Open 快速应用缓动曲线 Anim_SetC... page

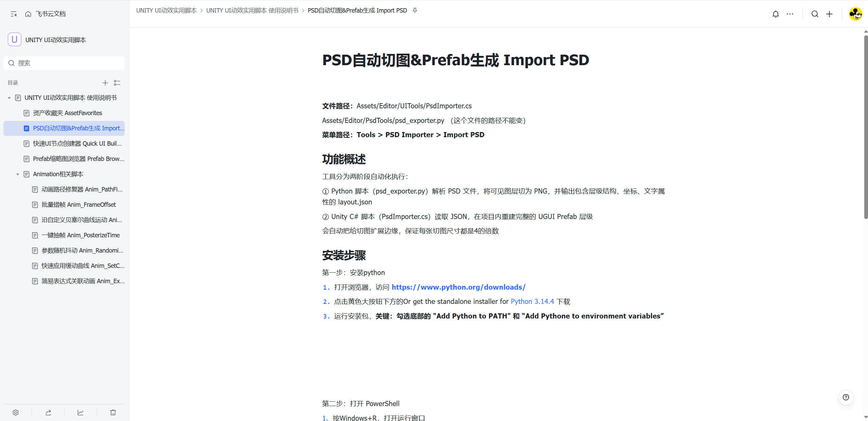(x=64, y=266)
